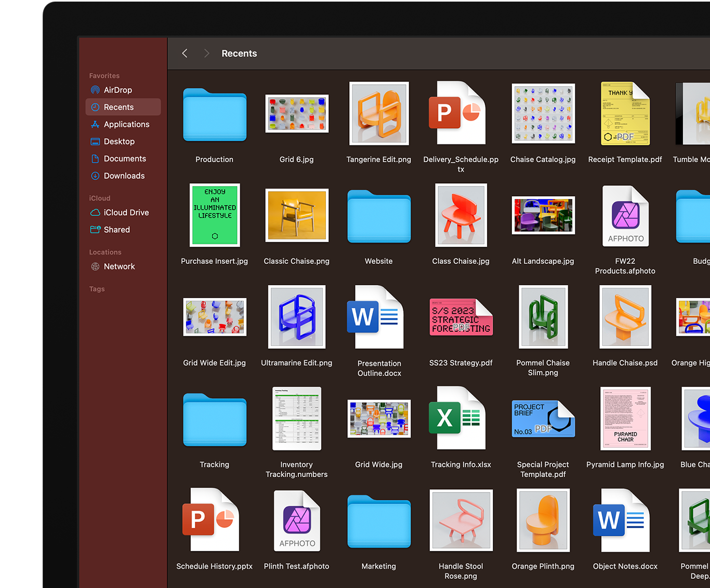710x588 pixels.
Task: Click the Locations section header
Action: tap(106, 252)
